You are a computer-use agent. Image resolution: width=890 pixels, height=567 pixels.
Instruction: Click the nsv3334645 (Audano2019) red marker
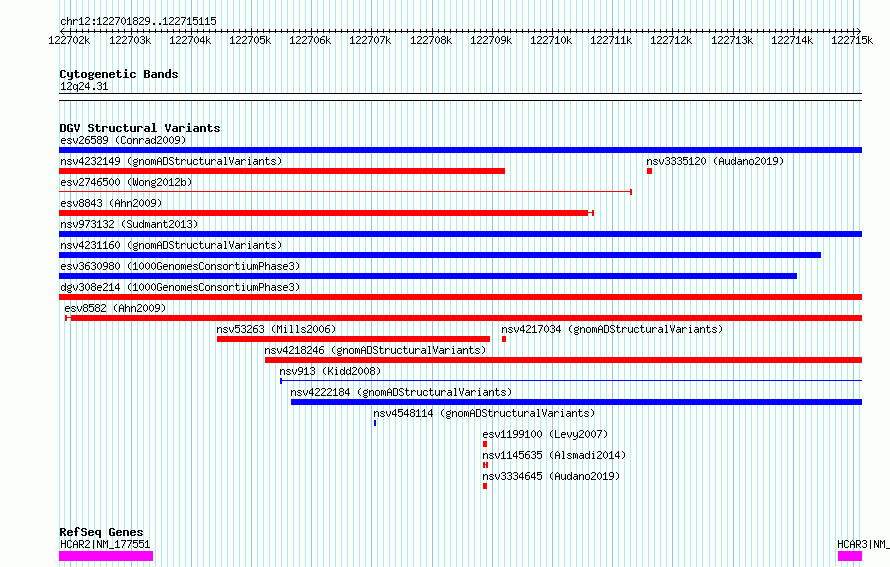pyautogui.click(x=485, y=486)
